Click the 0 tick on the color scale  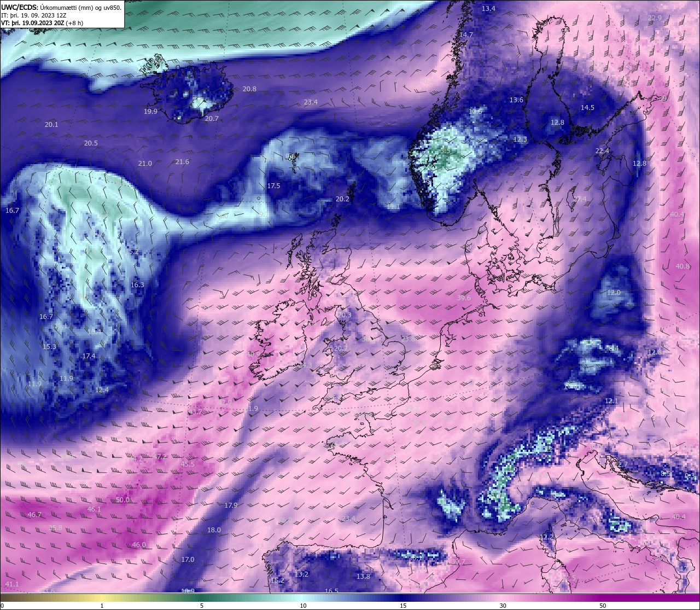coord(2,606)
